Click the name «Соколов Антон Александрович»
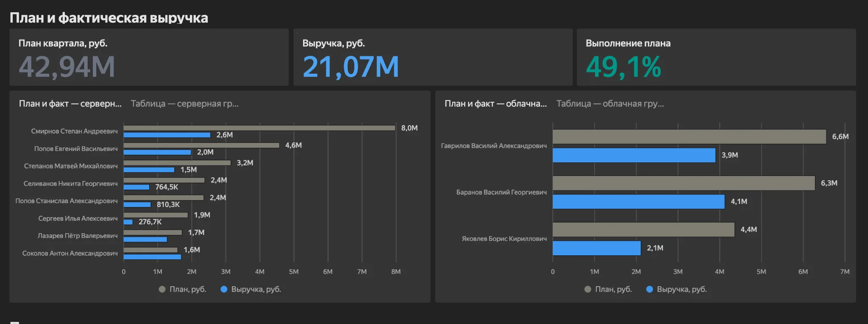This screenshot has width=868, height=324. point(70,253)
